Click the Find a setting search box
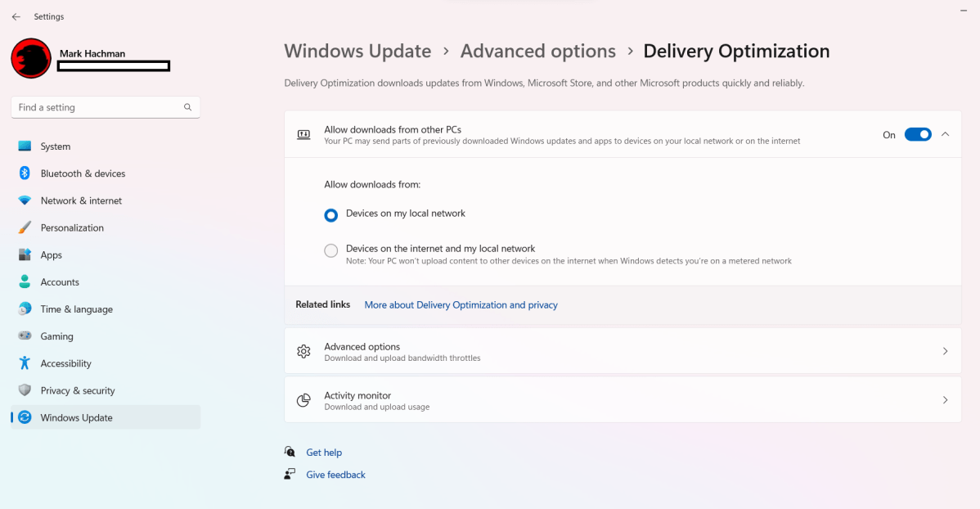980x509 pixels. coord(106,107)
